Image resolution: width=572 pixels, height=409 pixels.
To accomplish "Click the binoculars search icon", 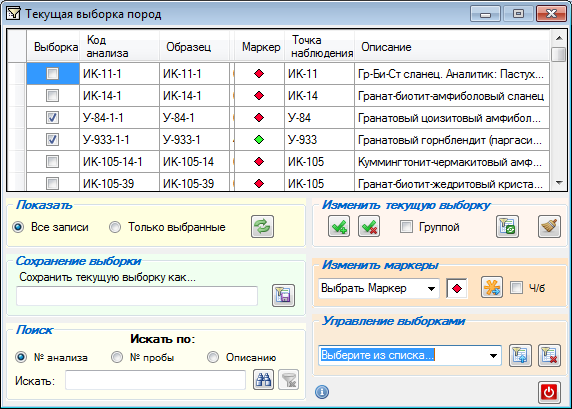I will click(263, 379).
